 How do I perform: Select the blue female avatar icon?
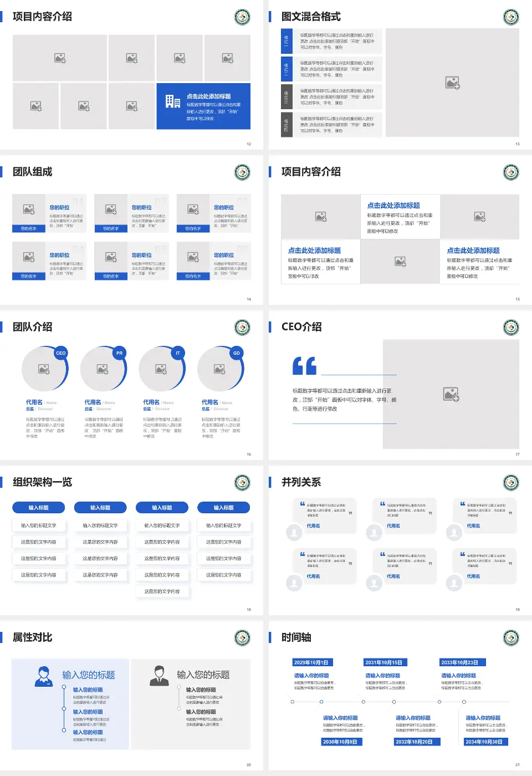(x=43, y=676)
